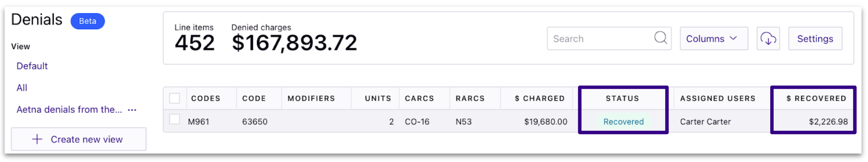
Task: Select the Default view
Action: [32, 66]
